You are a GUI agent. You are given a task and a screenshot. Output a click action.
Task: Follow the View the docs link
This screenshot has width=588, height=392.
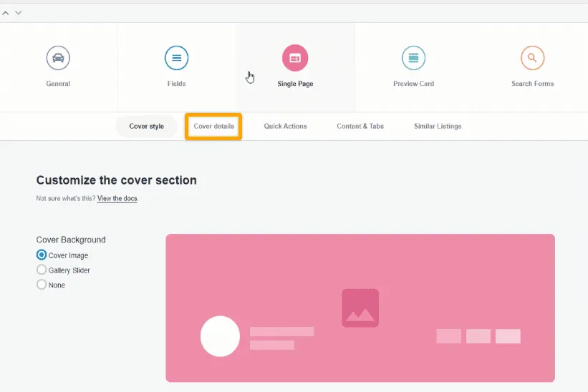[x=117, y=199]
